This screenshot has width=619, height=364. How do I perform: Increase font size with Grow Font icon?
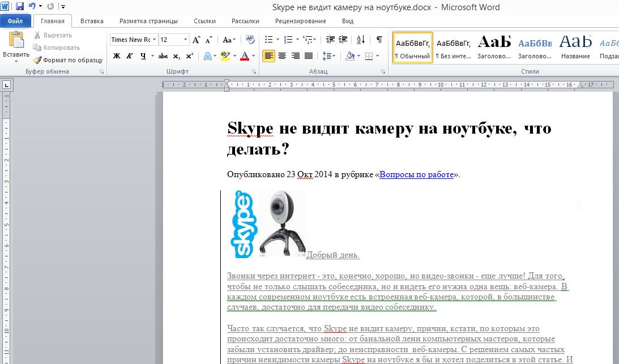coord(196,40)
